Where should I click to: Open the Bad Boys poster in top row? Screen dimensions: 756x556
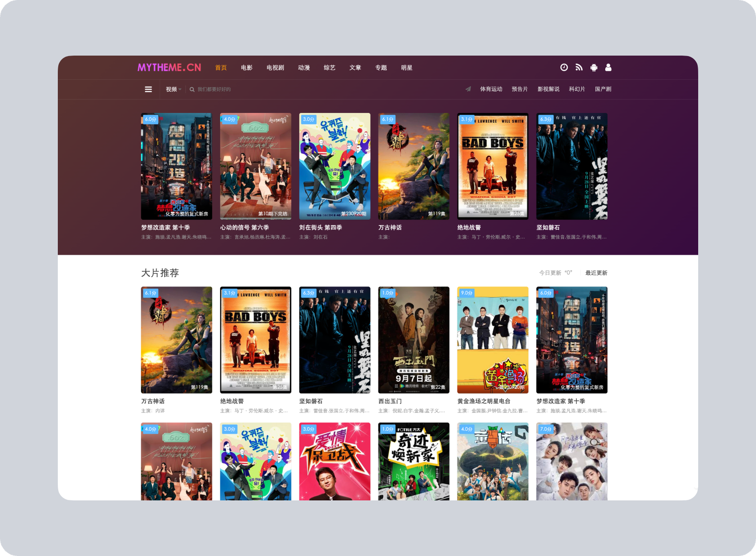493,166
